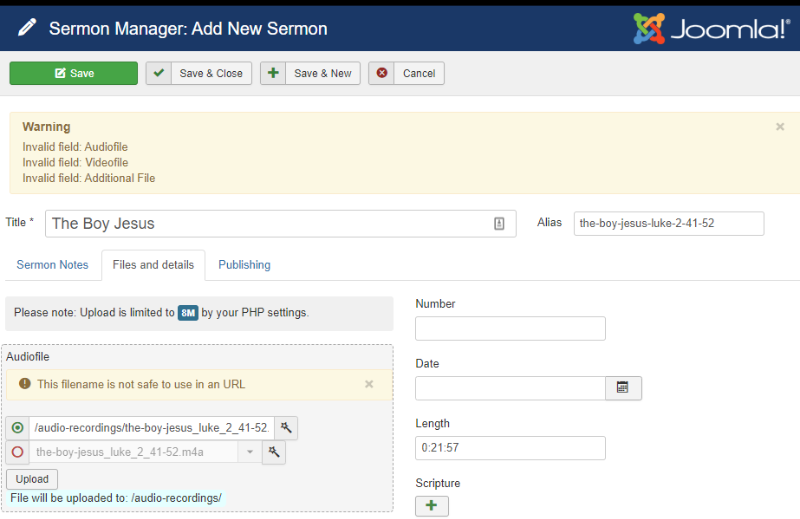Click the Joomla! logo
Viewport: 800px width, 519px height.
click(x=712, y=29)
